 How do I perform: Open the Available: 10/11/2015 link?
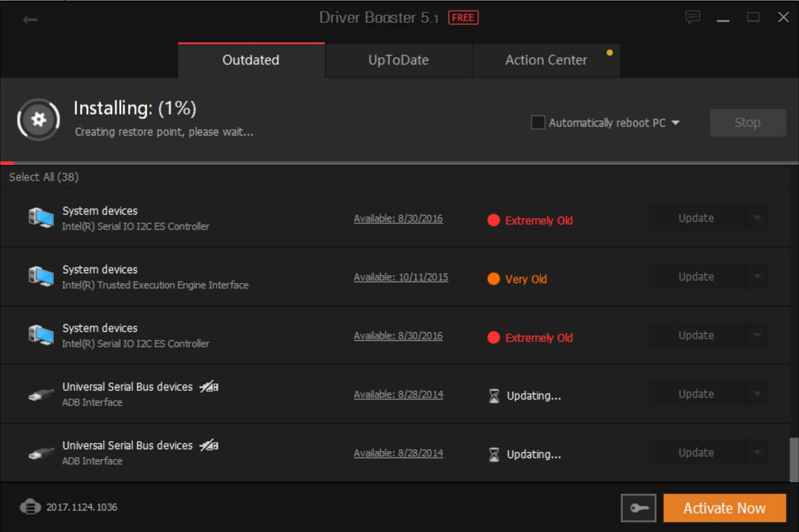click(401, 277)
